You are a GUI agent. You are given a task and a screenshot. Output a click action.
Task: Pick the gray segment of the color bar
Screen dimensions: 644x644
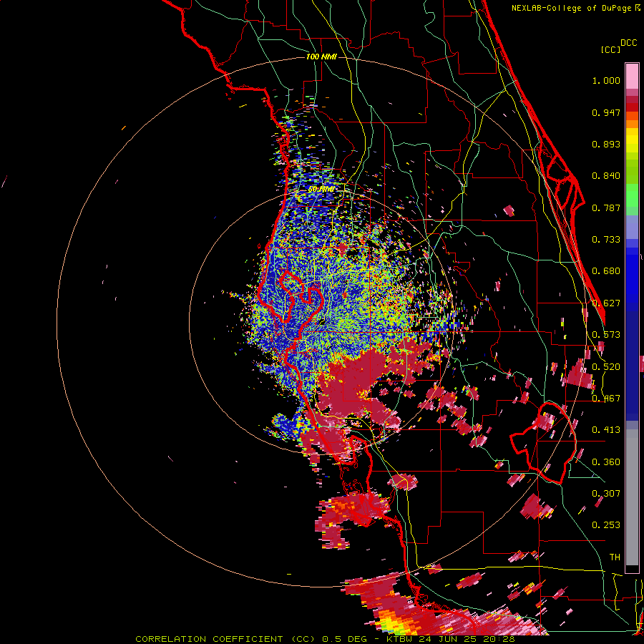[632, 497]
